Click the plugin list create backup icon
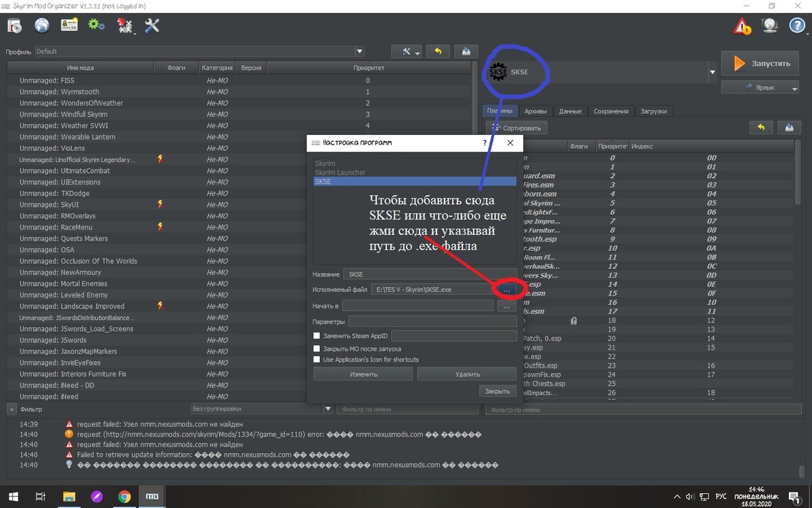812x508 pixels. click(789, 127)
